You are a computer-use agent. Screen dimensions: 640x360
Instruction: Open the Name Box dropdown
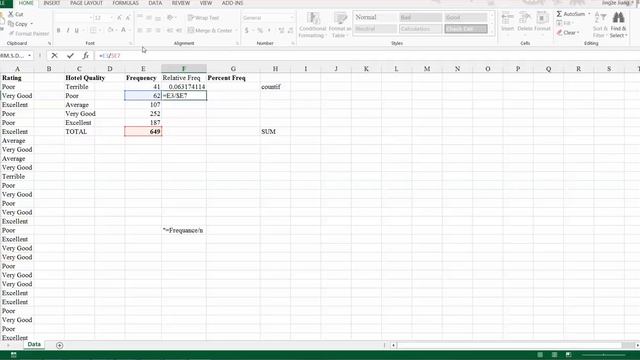click(29, 56)
